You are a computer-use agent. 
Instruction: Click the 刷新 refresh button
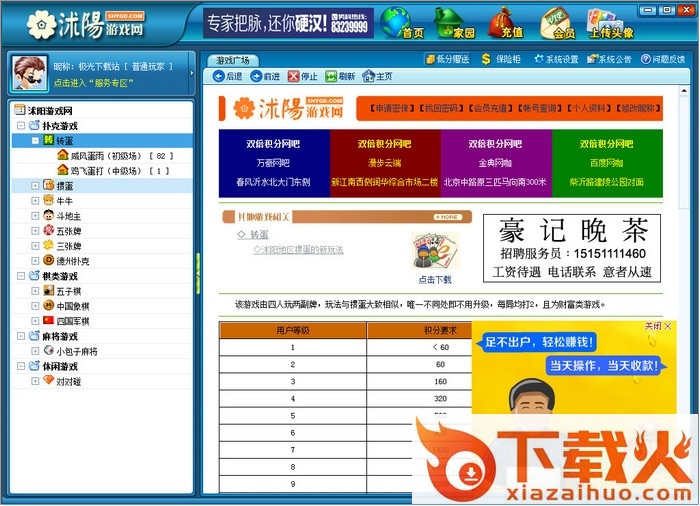click(340, 76)
